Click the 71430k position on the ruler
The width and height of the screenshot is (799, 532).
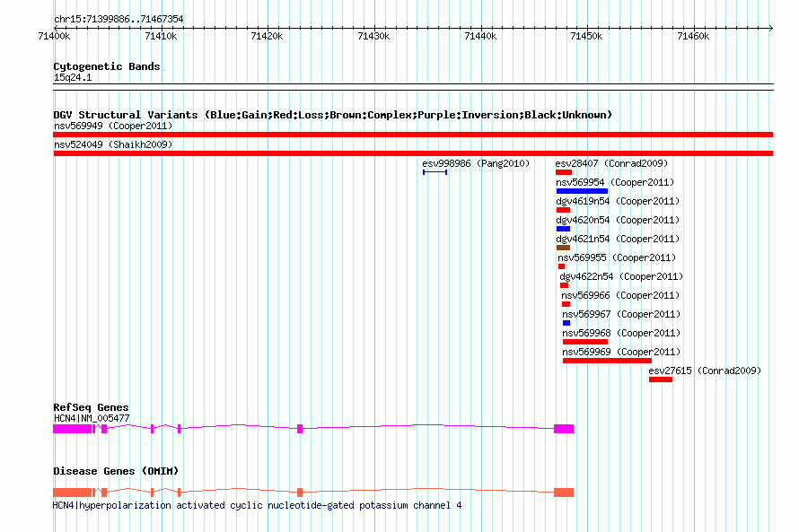click(373, 36)
